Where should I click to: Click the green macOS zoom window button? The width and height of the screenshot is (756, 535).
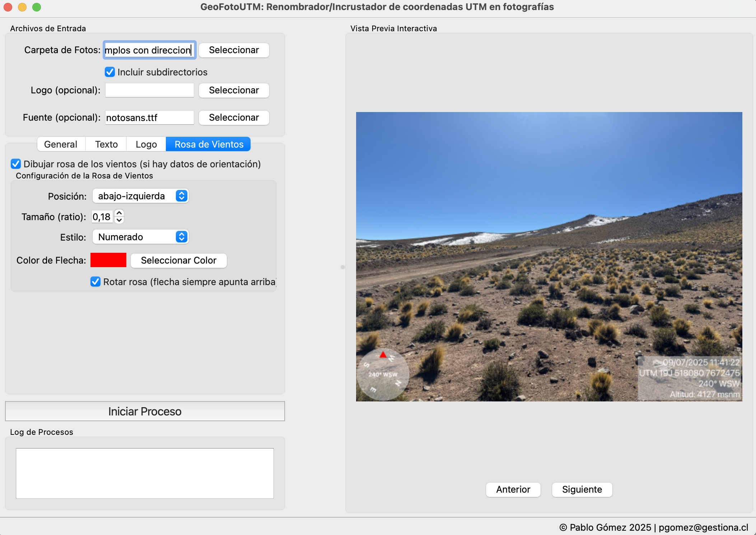click(37, 7)
